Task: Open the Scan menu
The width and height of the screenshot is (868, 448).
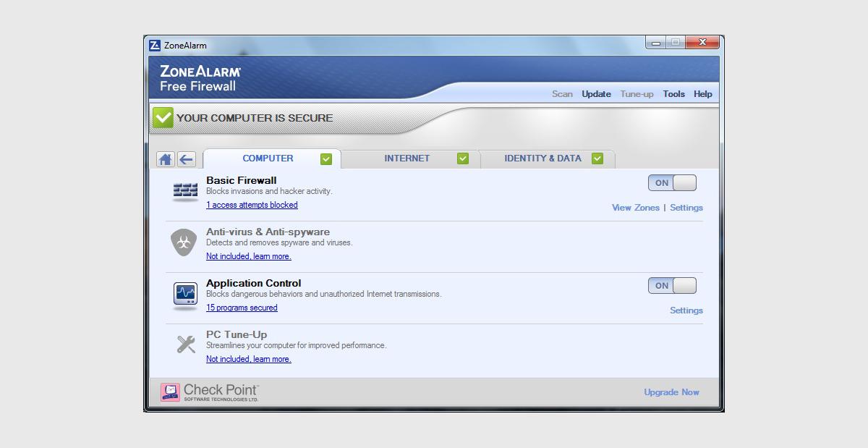Action: [x=562, y=94]
